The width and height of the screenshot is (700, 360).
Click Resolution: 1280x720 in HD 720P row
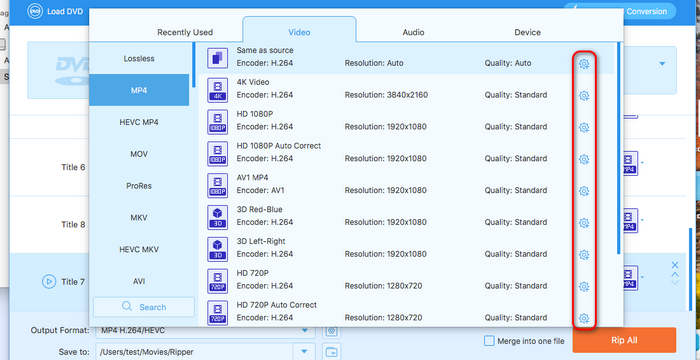(x=383, y=286)
